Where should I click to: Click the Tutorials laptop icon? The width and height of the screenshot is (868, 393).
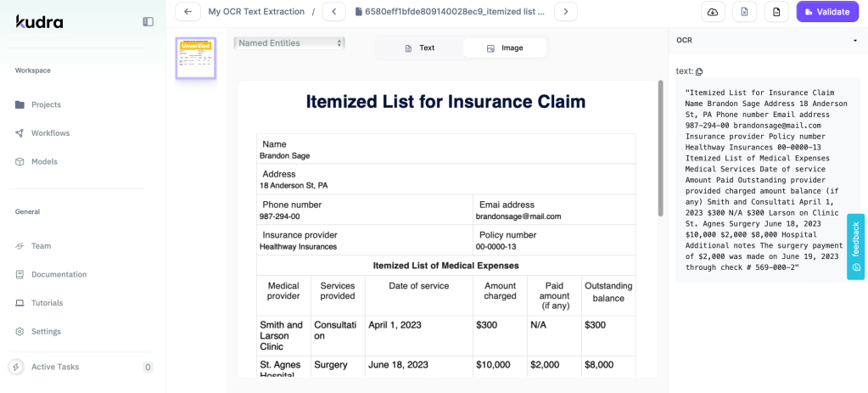point(20,303)
